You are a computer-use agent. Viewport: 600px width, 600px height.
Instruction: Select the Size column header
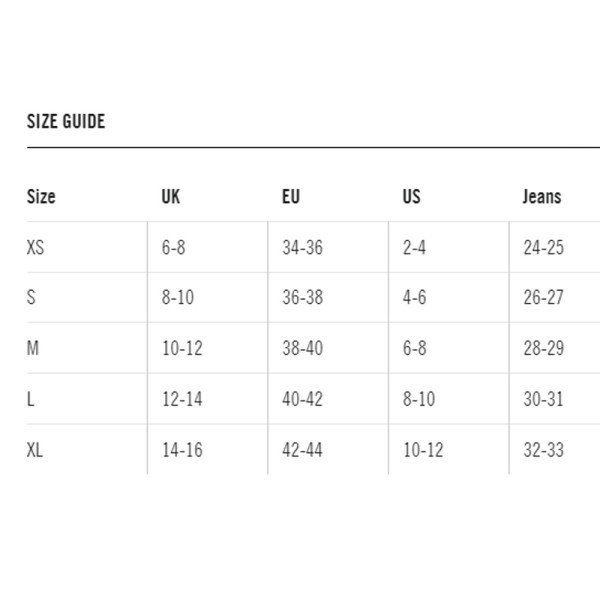(41, 197)
